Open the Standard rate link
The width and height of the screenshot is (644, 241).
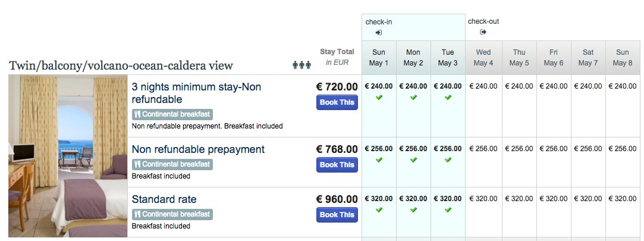[x=164, y=199]
